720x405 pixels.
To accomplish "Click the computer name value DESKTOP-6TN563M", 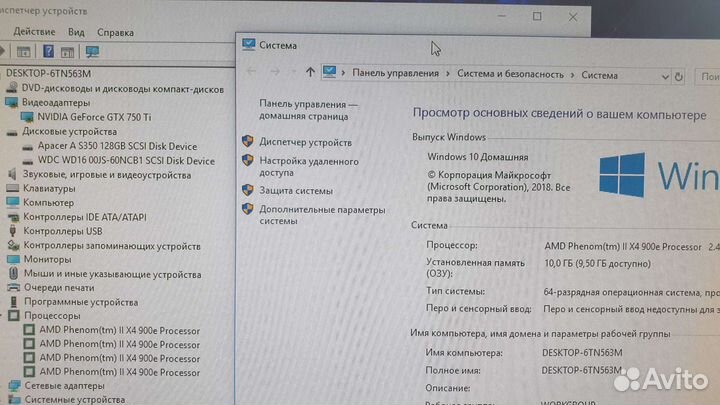I will point(582,353).
